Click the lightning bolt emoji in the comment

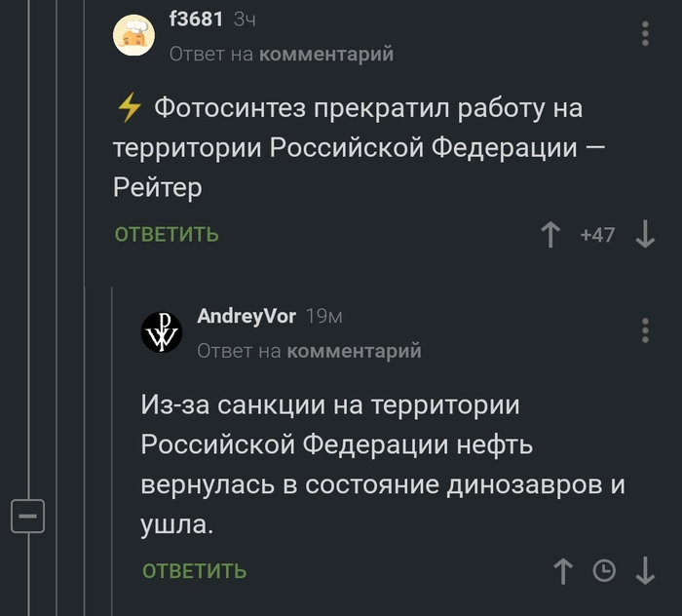(129, 109)
